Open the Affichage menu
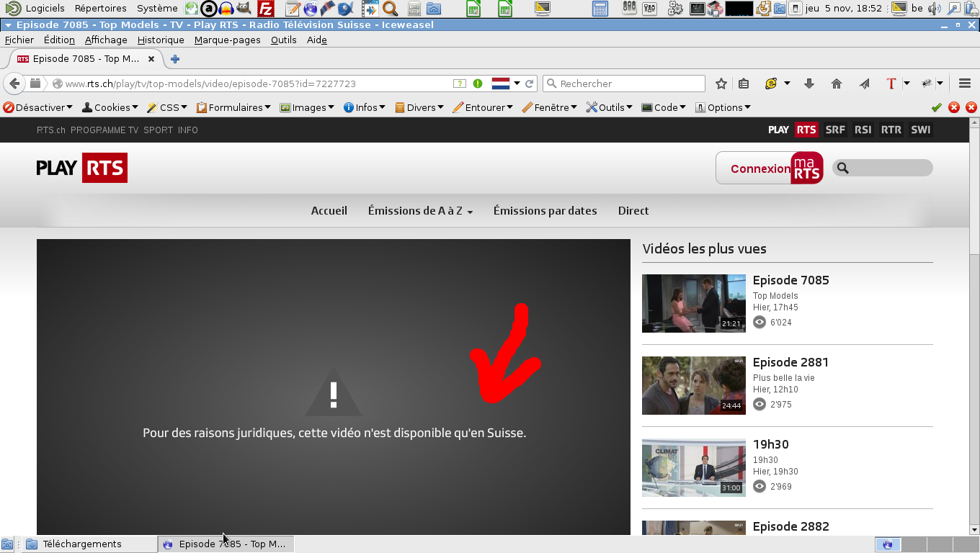980x553 pixels. 106,40
